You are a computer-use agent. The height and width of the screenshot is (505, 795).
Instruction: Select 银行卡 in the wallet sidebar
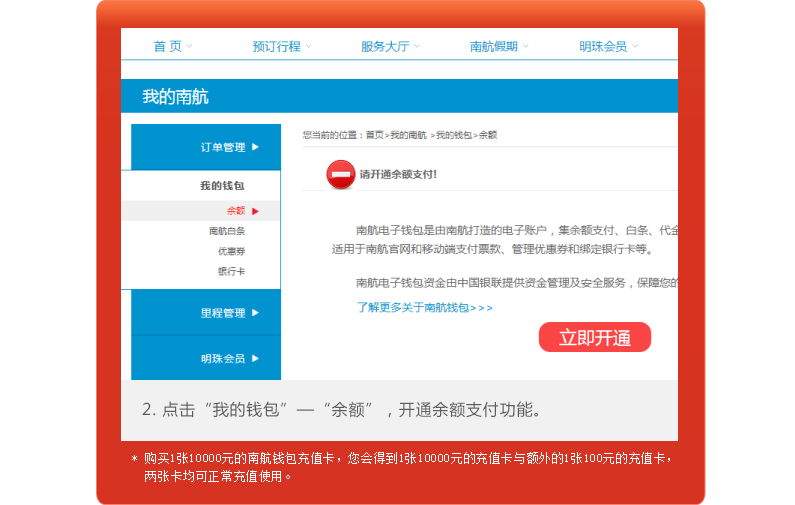pyautogui.click(x=231, y=271)
